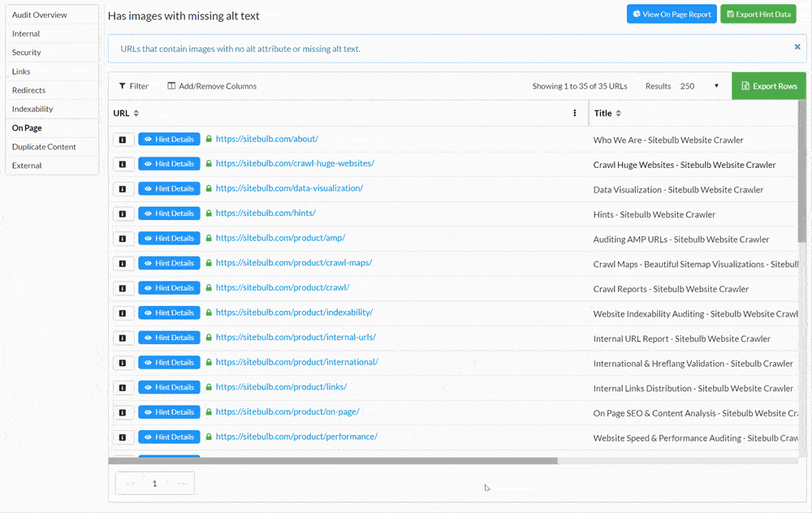812x513 pixels.
Task: Open the product/crawl-maps URL link
Action: [x=294, y=263]
